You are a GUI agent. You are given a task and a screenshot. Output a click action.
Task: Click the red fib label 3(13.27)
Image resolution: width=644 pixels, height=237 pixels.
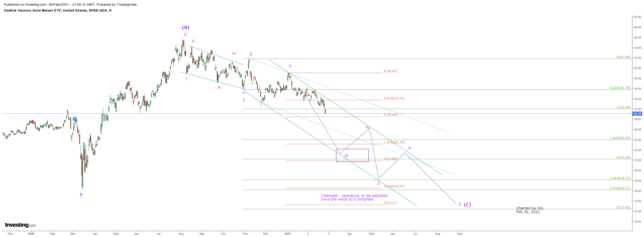[391, 203]
